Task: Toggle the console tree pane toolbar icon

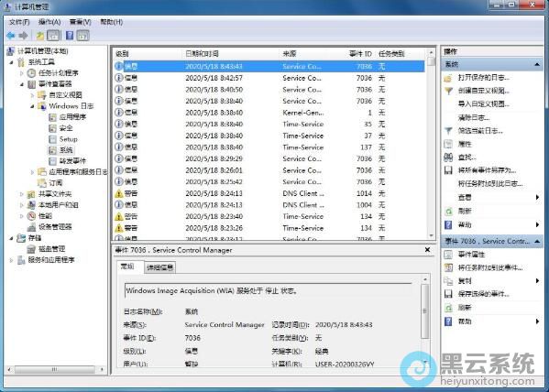Action: [x=53, y=36]
